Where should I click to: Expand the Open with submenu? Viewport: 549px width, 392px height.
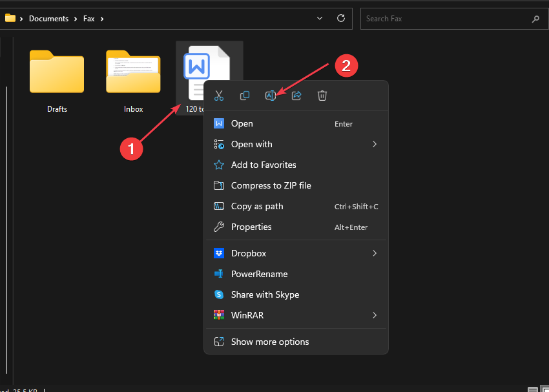[x=374, y=144]
